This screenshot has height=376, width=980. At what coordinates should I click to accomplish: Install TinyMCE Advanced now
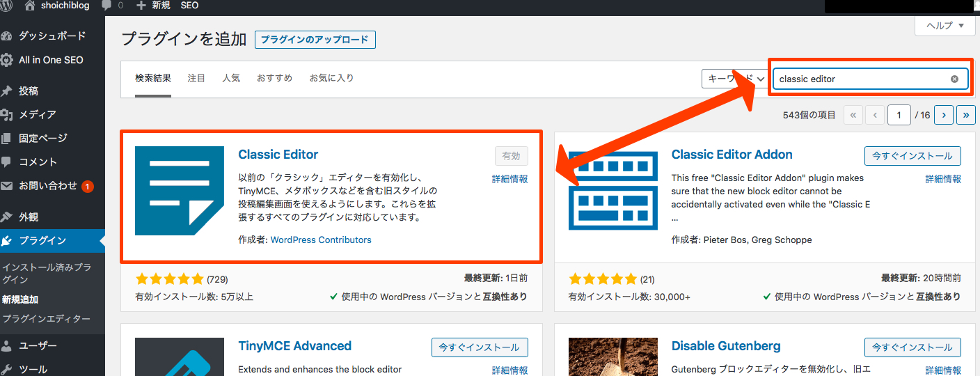coord(480,347)
